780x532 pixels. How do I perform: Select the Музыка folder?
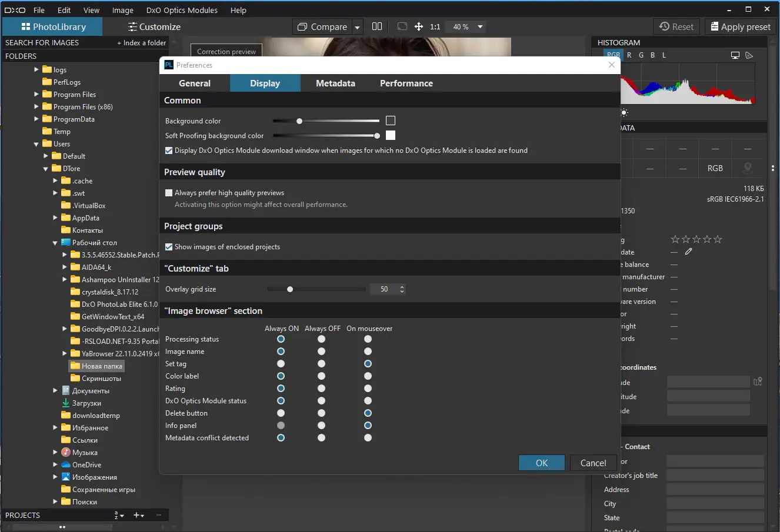tap(84, 453)
